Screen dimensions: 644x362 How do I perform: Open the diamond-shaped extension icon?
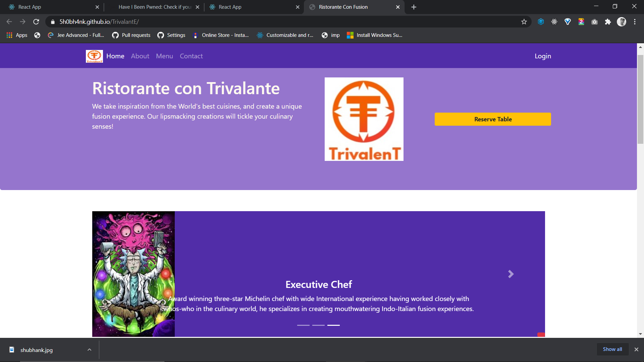568,22
